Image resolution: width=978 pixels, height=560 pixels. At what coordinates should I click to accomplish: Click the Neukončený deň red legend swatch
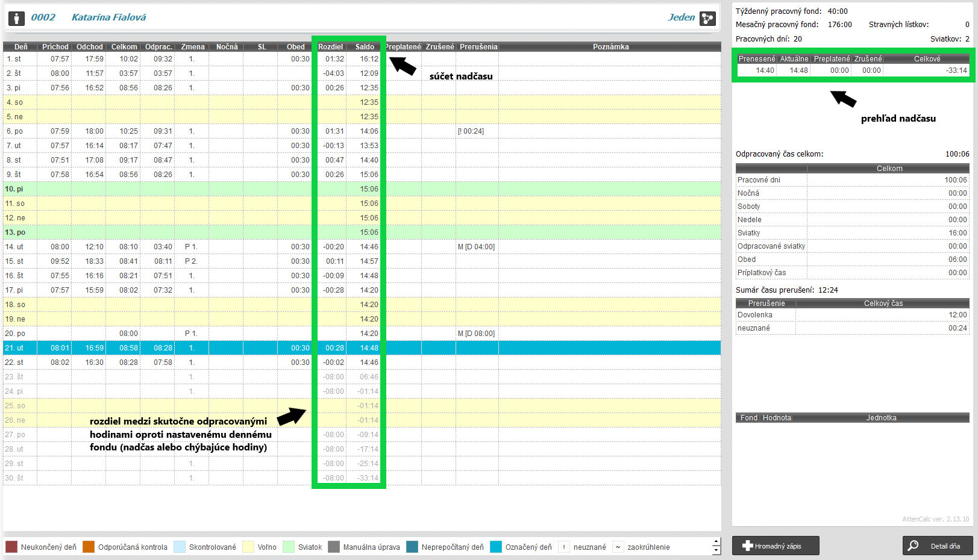(11, 547)
